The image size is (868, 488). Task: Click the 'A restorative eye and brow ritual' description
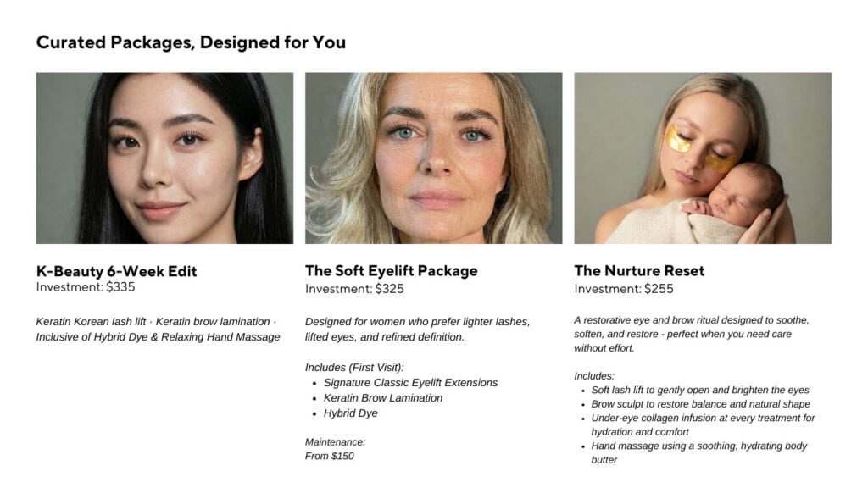[692, 334]
